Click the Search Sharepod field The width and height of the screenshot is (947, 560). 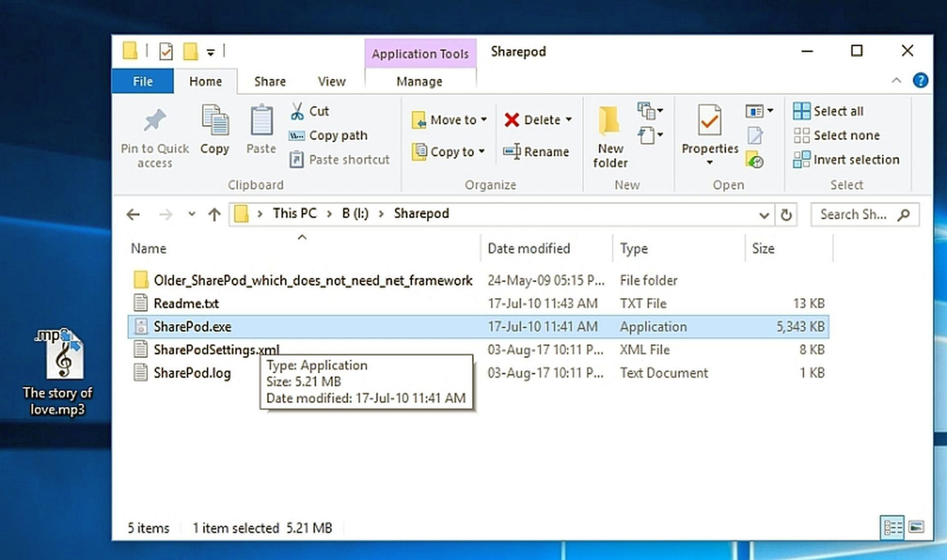click(865, 215)
